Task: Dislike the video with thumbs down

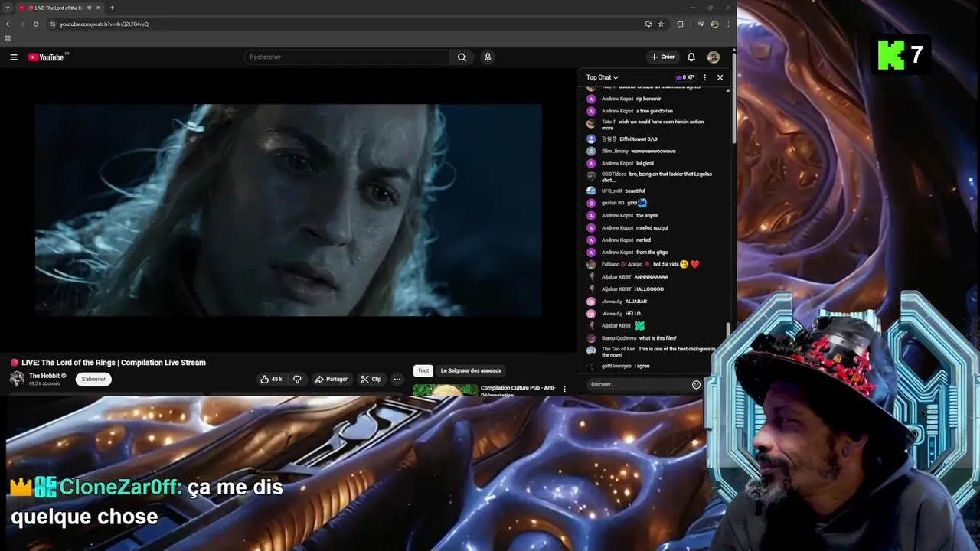Action: 297,379
